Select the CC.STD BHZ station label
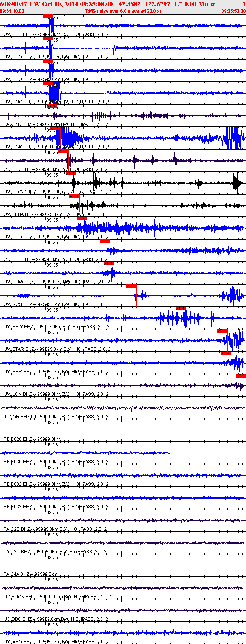The width and height of the screenshot is (246, 644). (55, 169)
